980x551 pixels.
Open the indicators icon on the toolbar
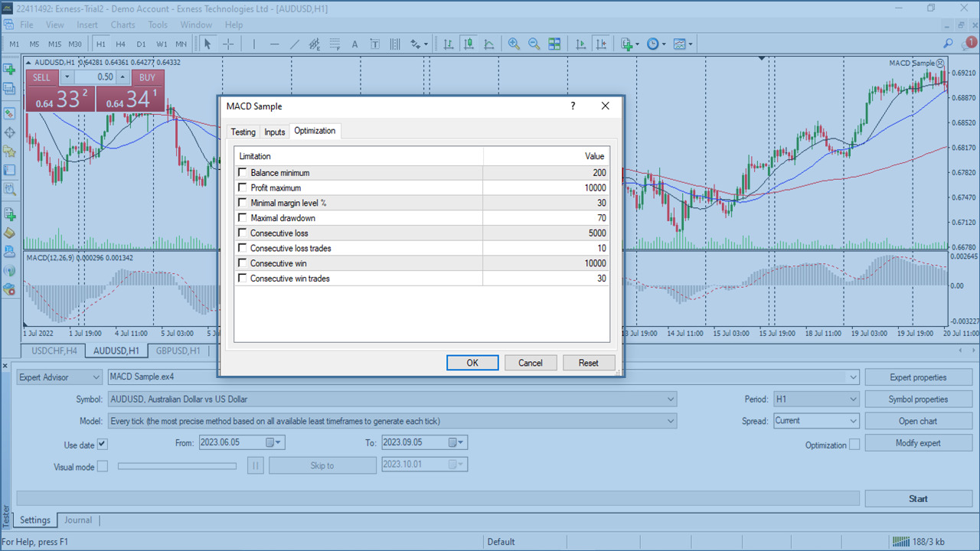(x=680, y=44)
